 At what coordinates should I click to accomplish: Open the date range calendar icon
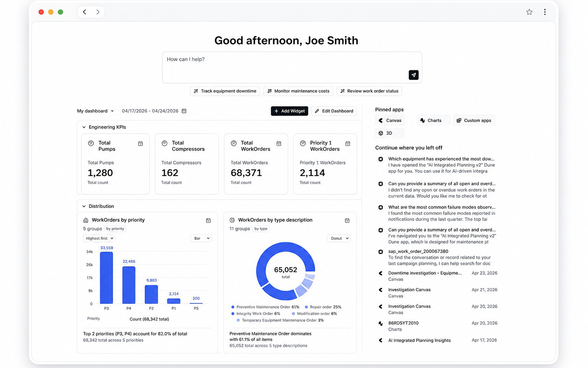(x=184, y=111)
